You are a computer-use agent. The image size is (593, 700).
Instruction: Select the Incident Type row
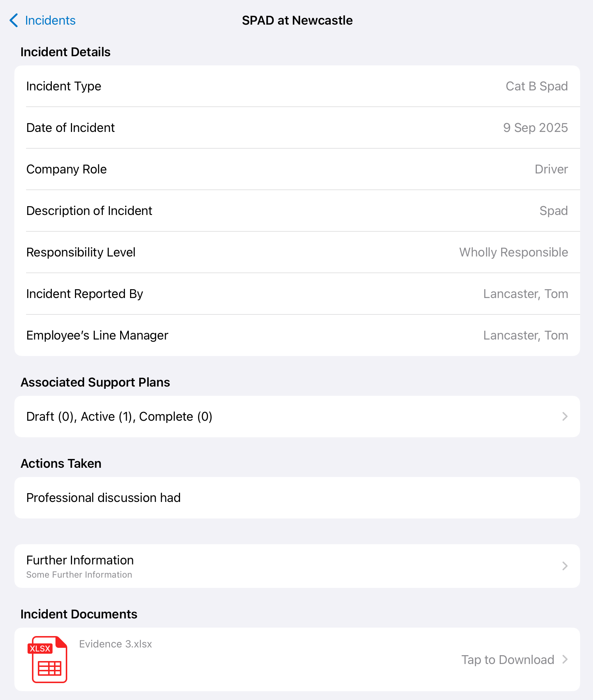[x=297, y=86]
